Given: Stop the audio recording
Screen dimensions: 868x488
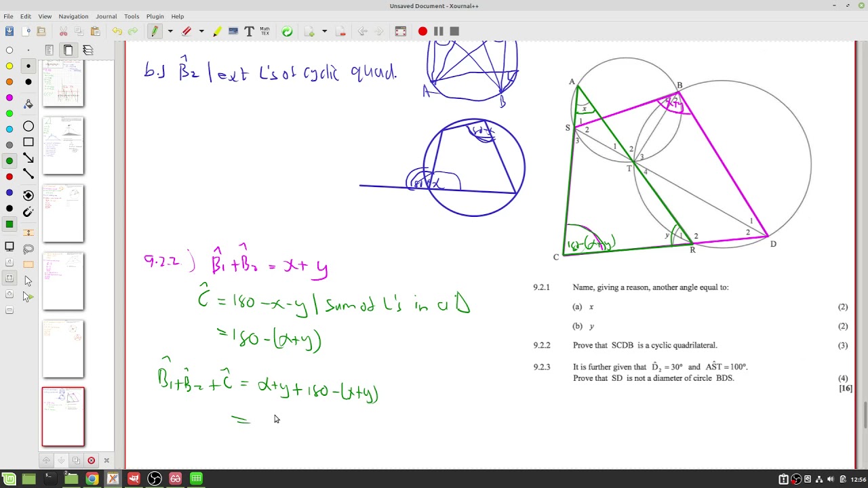Looking at the screenshot, I should point(454,31).
